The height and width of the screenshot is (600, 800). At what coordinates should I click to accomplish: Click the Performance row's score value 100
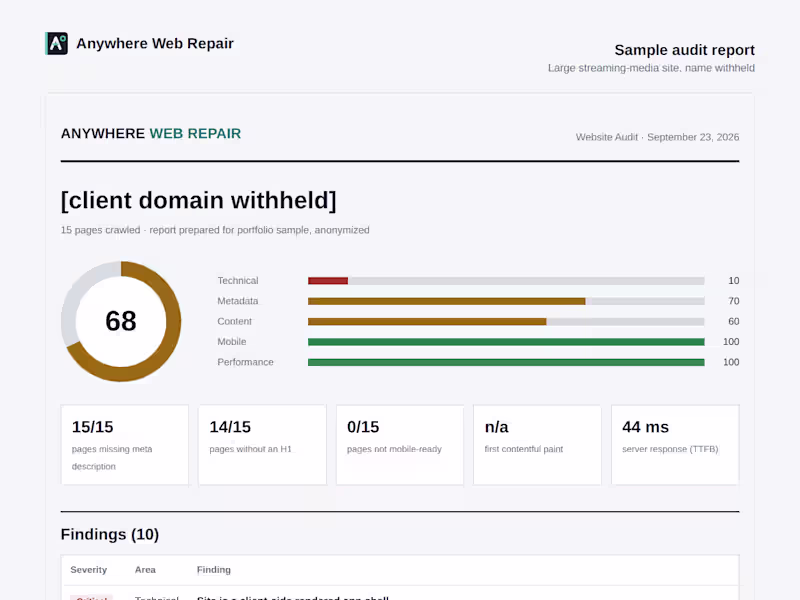pyautogui.click(x=731, y=362)
